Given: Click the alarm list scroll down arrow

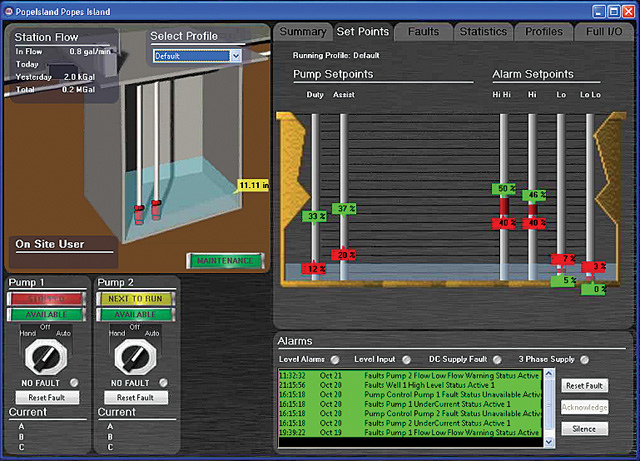Looking at the screenshot, I should tap(547, 440).
